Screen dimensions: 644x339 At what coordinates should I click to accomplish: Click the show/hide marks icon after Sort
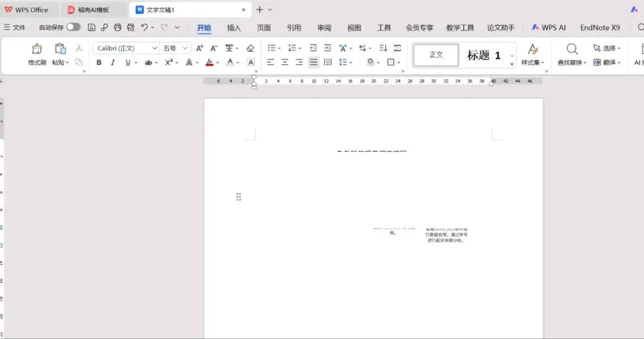click(397, 48)
